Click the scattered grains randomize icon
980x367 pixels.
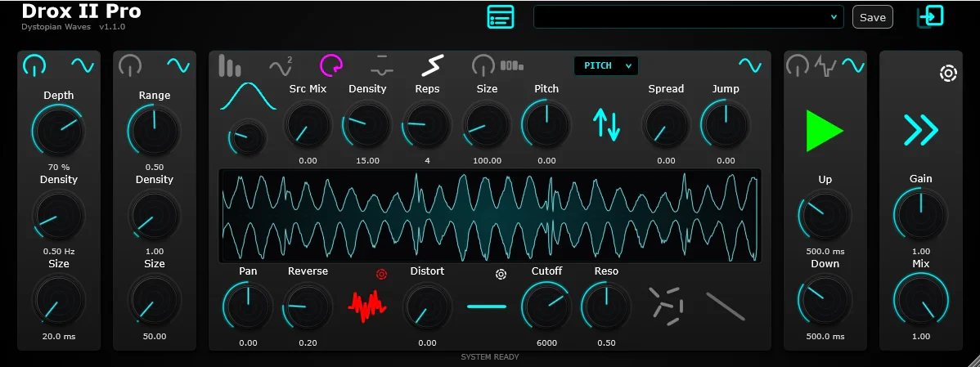[x=666, y=306]
